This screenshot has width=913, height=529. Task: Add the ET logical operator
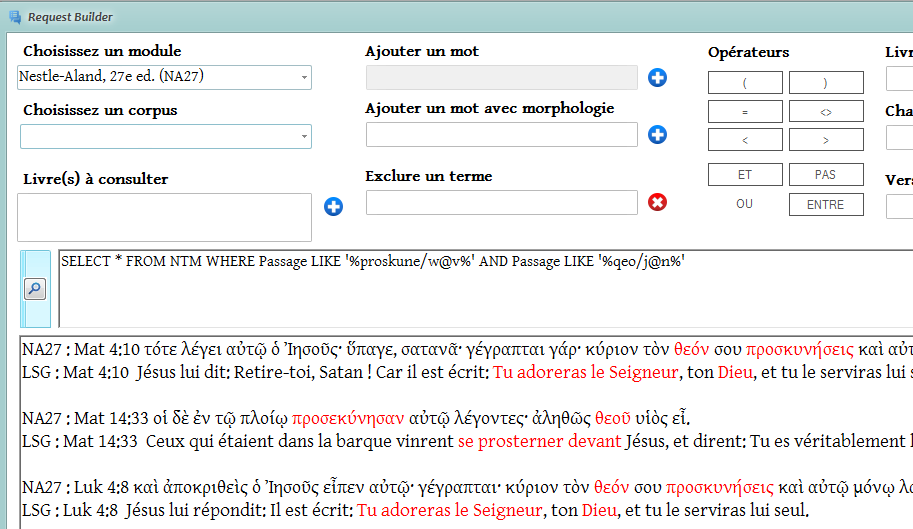click(x=745, y=175)
